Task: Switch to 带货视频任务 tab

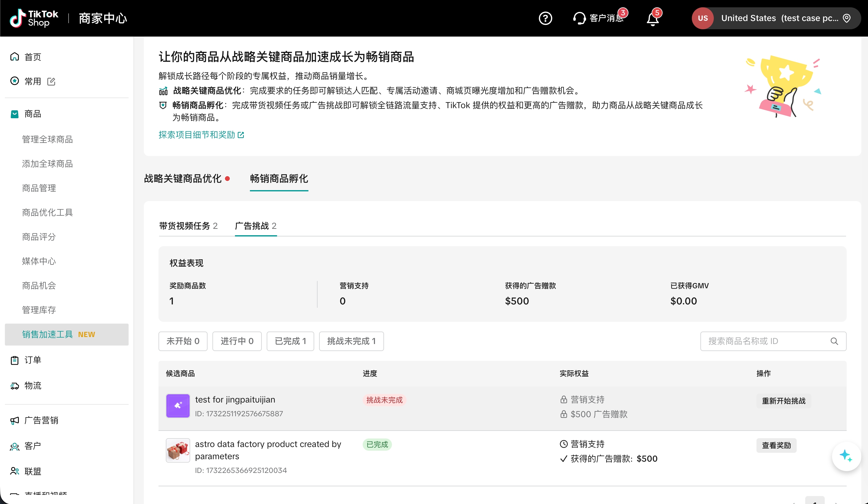Action: tap(188, 226)
